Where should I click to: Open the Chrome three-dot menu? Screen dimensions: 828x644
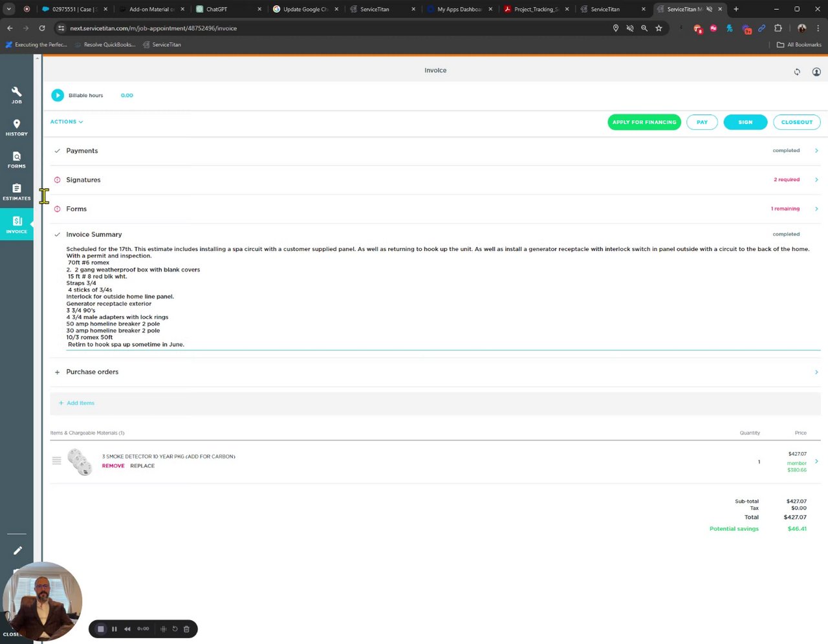[x=818, y=28]
